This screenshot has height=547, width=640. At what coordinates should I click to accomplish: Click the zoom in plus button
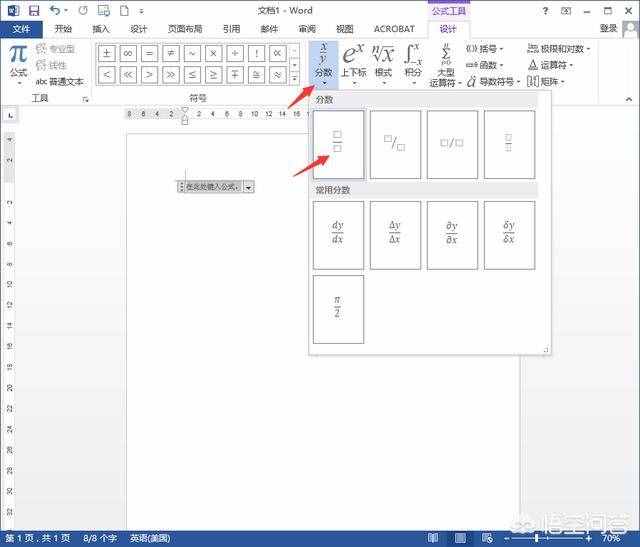(x=589, y=538)
